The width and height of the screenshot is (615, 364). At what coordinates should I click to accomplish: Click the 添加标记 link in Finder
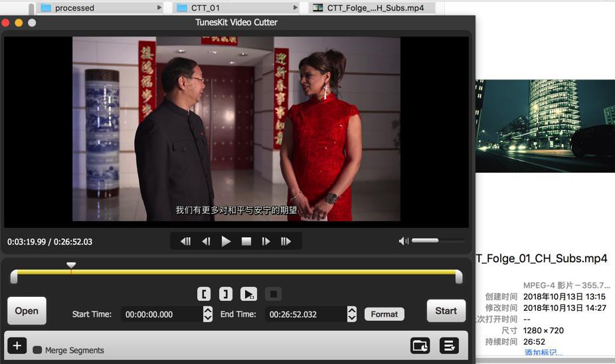click(544, 353)
